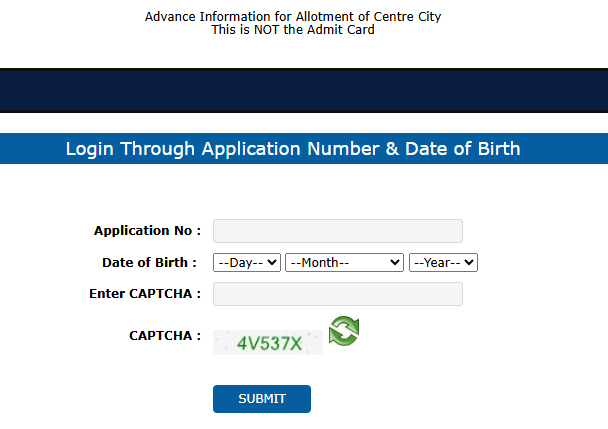Click the arrow of the Day selector
Viewport: 608px width, 429px height.
point(273,262)
